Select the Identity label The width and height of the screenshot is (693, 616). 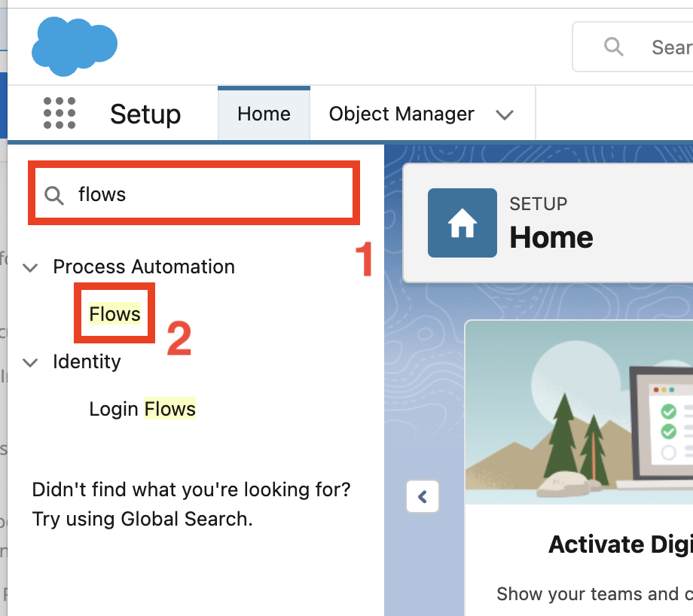(x=87, y=361)
